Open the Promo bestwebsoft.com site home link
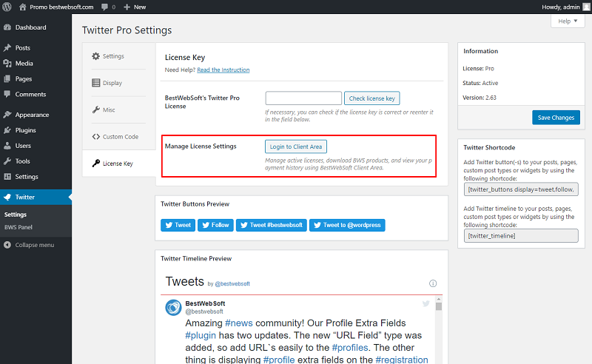The image size is (592, 364). click(56, 7)
